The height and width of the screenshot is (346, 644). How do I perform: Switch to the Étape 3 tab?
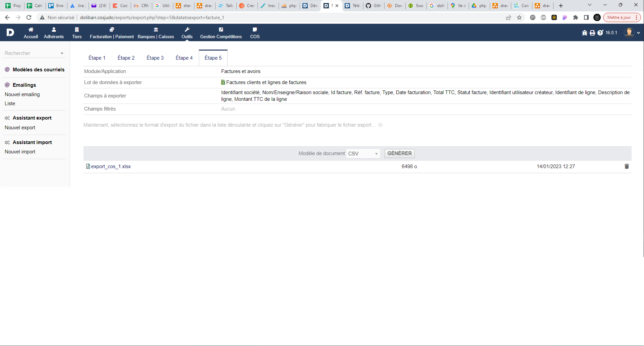155,58
